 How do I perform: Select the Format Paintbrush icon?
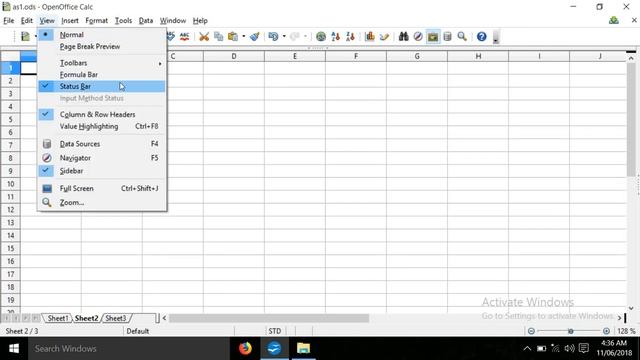click(255, 37)
